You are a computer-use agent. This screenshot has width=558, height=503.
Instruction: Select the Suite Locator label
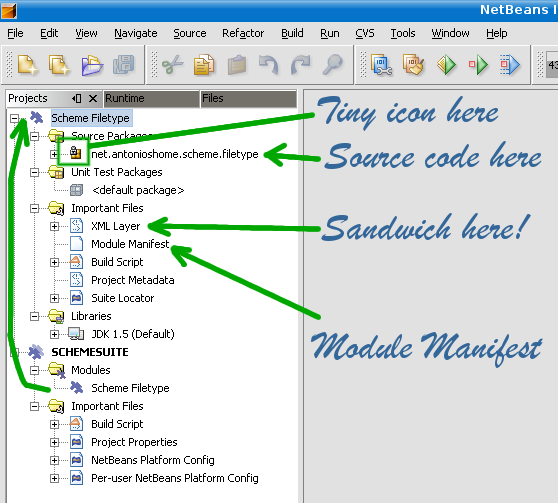122,298
